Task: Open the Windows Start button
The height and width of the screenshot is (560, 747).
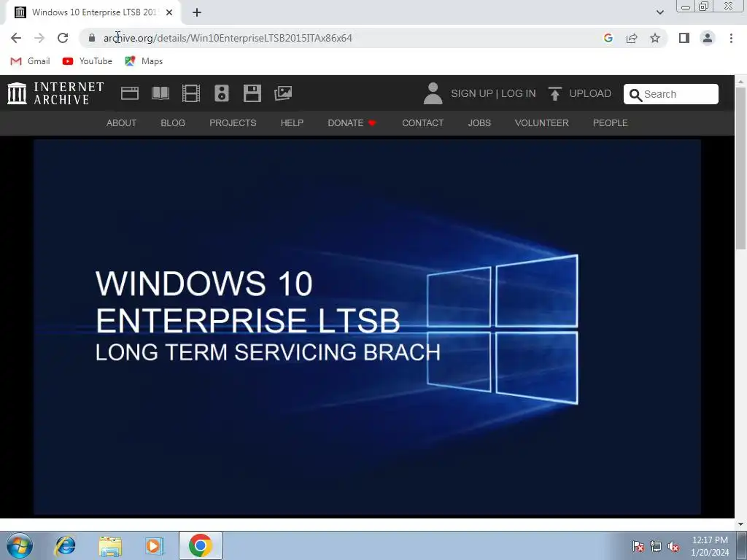Action: point(20,545)
